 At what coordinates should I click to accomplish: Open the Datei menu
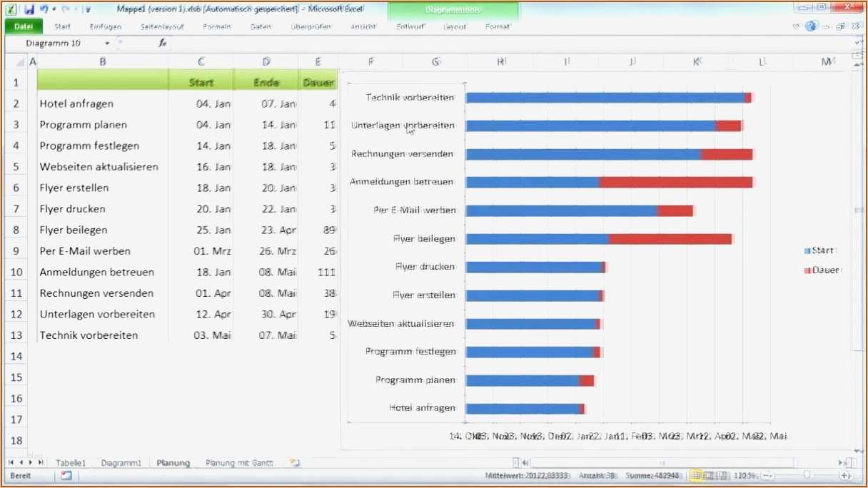point(24,26)
